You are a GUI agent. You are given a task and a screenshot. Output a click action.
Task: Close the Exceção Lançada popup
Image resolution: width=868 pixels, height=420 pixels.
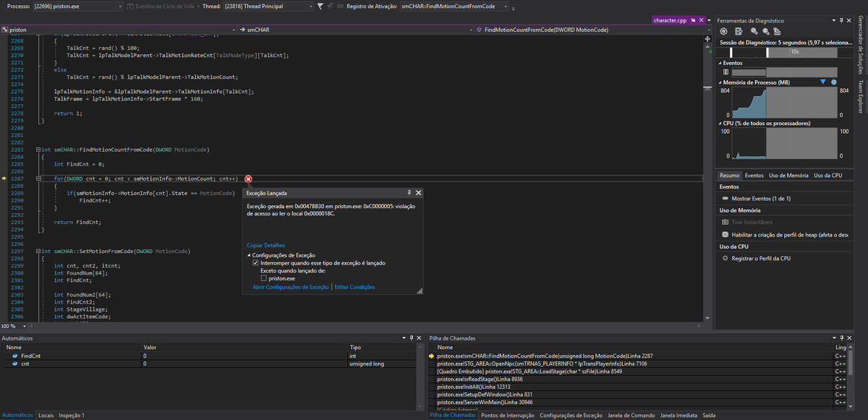tap(419, 193)
